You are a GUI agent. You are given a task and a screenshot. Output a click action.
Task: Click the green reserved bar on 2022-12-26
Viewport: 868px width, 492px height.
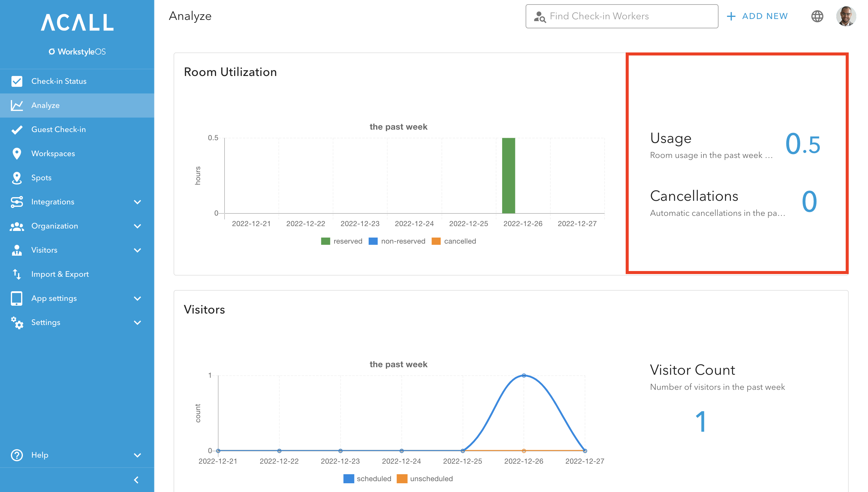[508, 176]
